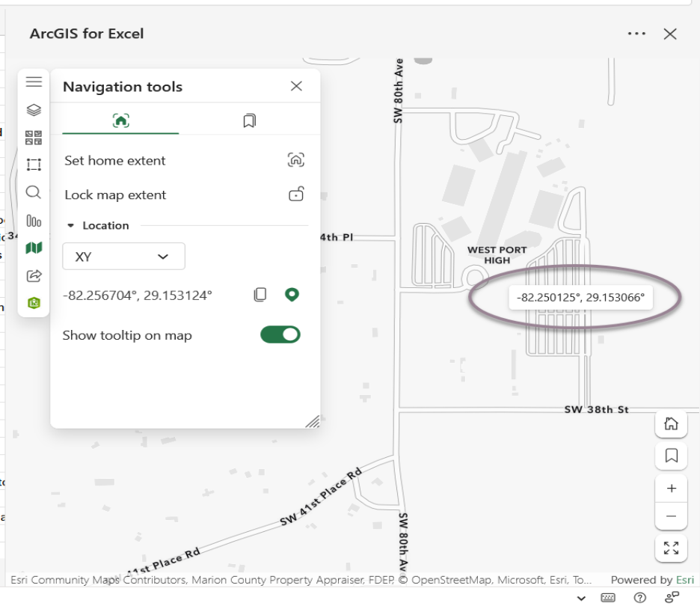Image resolution: width=700 pixels, height=606 pixels.
Task: Open the Help question mark icon
Action: click(639, 598)
